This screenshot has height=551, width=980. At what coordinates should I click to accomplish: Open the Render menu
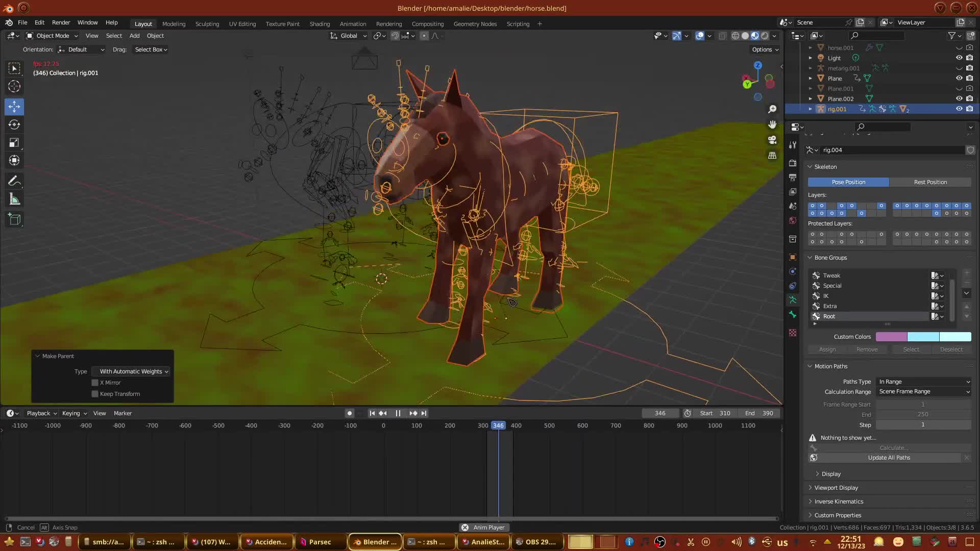61,22
